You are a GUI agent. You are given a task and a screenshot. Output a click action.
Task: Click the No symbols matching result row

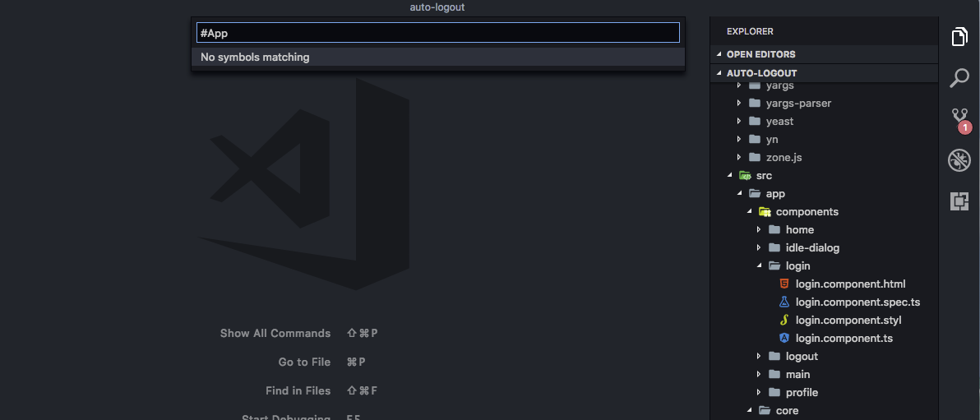(x=438, y=57)
